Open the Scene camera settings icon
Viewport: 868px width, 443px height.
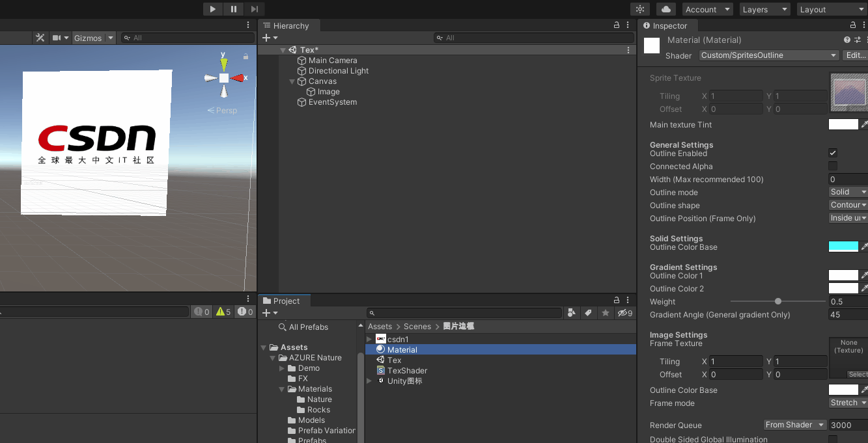point(57,38)
